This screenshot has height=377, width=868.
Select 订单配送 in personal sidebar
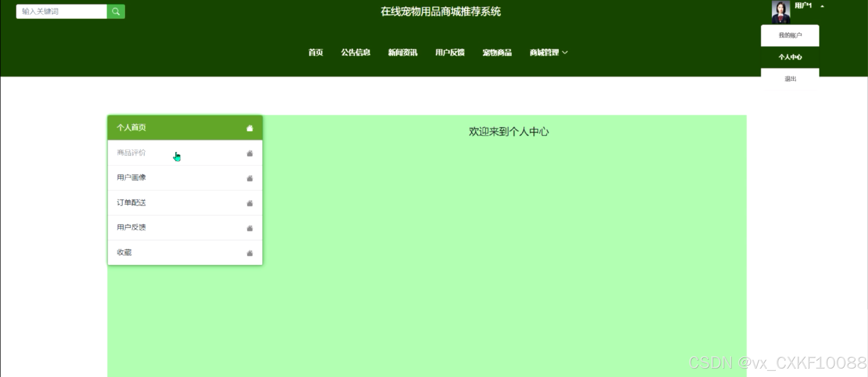coord(131,202)
